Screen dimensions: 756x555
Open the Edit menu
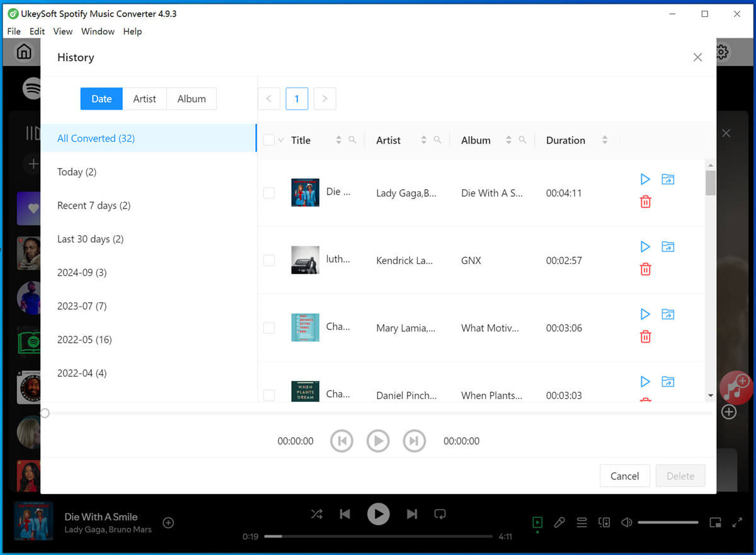click(x=37, y=31)
